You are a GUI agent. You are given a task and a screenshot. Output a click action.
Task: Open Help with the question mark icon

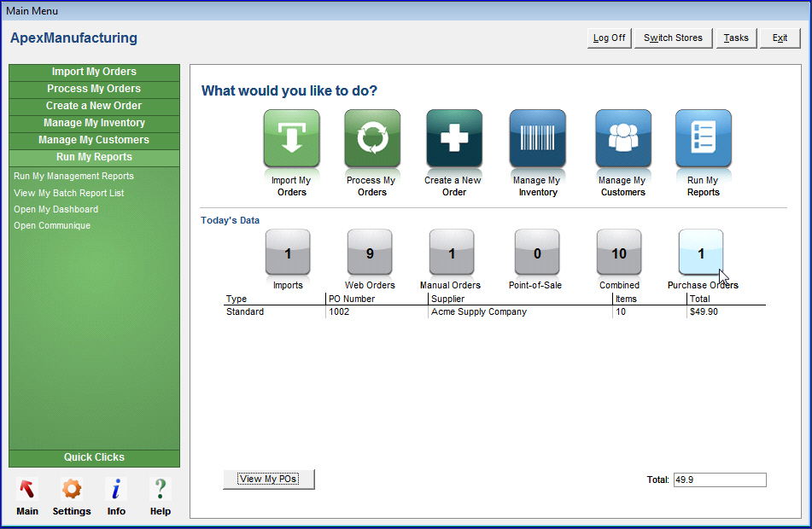click(x=160, y=490)
